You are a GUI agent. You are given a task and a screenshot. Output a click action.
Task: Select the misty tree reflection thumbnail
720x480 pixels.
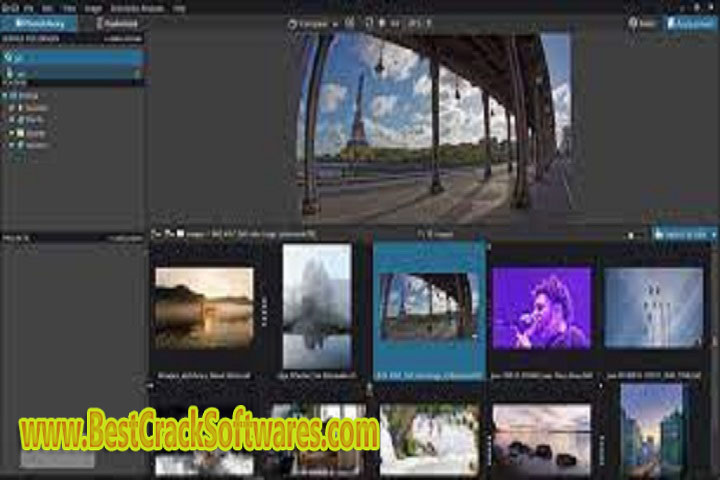pyautogui.click(x=317, y=307)
